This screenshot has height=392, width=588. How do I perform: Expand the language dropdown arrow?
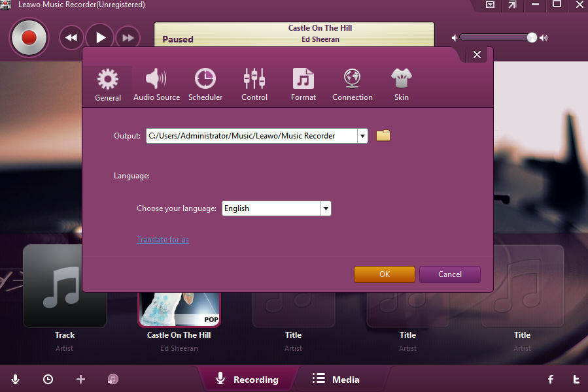326,208
